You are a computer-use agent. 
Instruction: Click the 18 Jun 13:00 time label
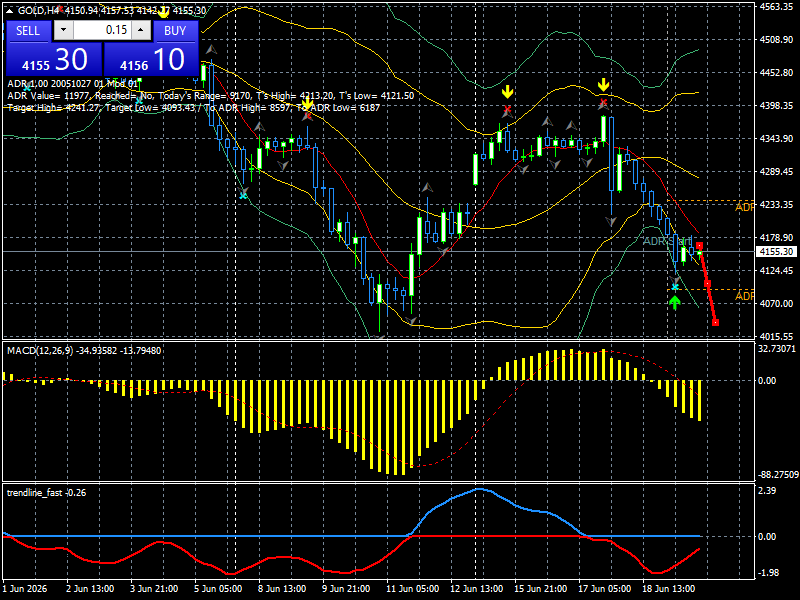(x=668, y=588)
